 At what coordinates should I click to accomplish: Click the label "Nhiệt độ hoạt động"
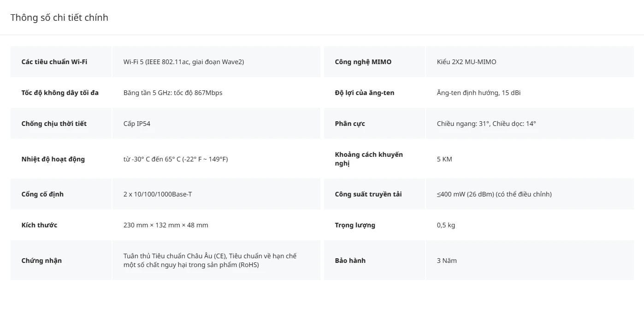coord(53,159)
